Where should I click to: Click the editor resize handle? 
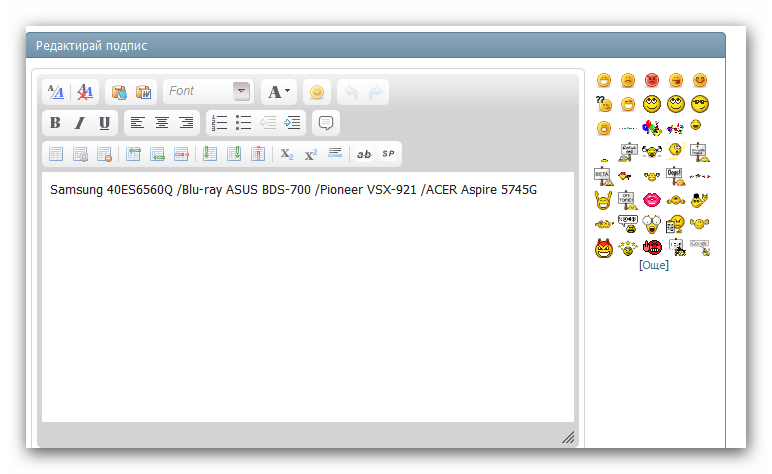pyautogui.click(x=568, y=437)
